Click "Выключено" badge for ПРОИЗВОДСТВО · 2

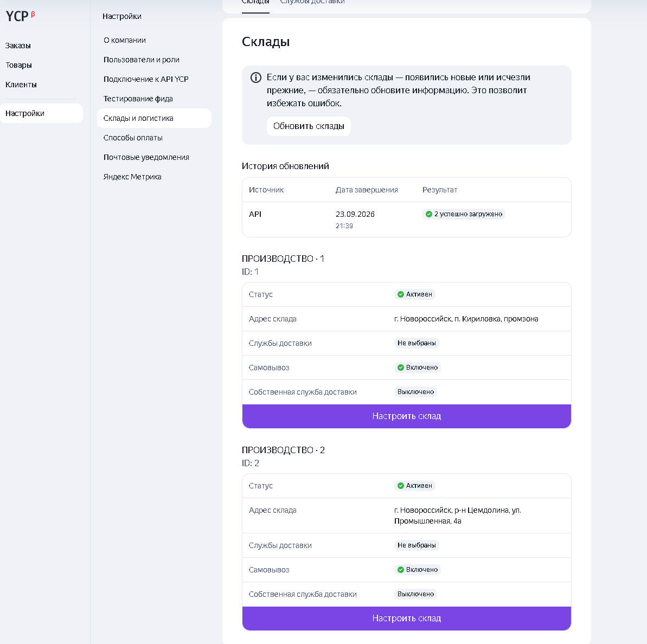tap(416, 594)
